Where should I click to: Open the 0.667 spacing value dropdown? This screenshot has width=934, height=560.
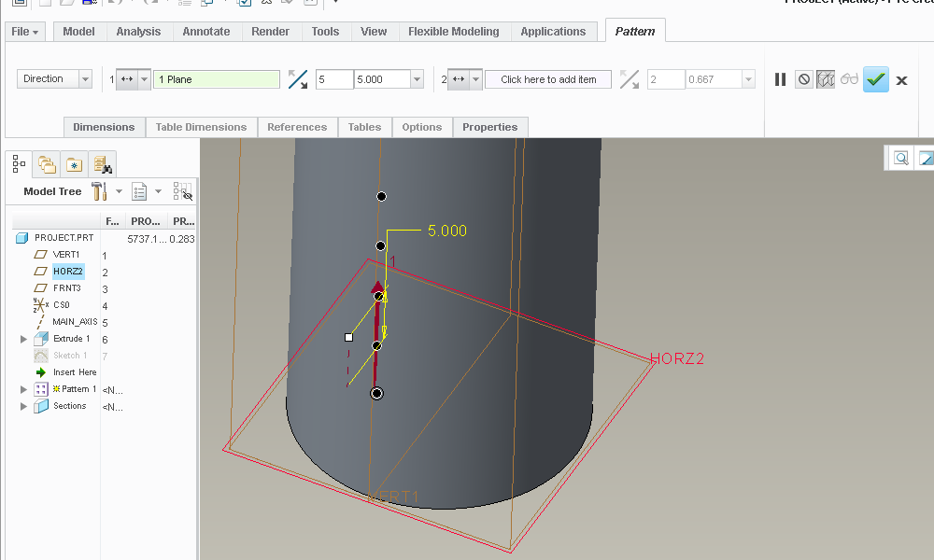pos(749,79)
